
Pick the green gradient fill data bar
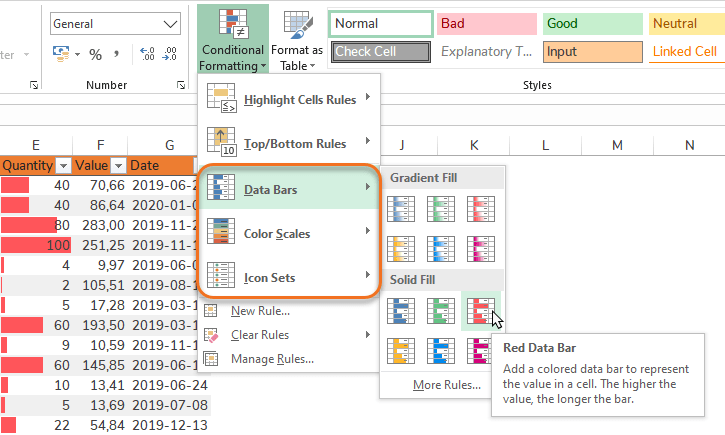pyautogui.click(x=441, y=208)
